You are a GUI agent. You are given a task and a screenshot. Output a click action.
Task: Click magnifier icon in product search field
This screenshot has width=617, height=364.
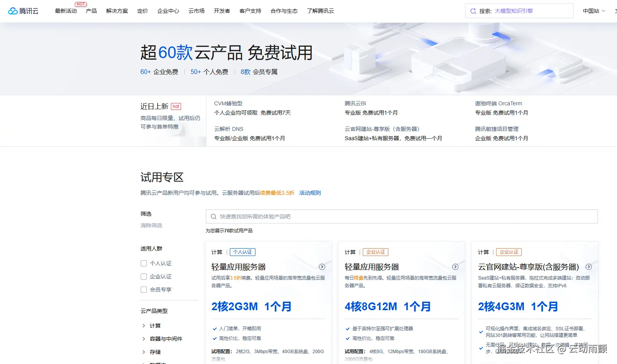coord(214,216)
